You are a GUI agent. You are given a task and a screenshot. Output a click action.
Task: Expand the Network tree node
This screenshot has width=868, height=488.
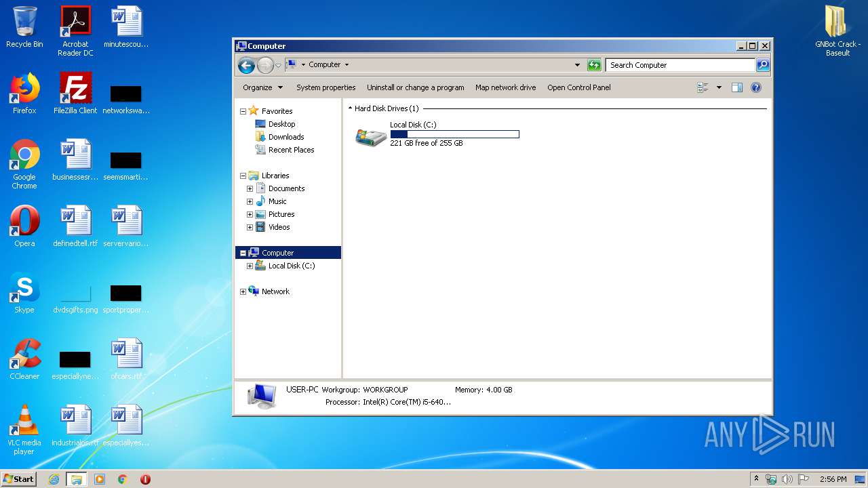point(243,291)
